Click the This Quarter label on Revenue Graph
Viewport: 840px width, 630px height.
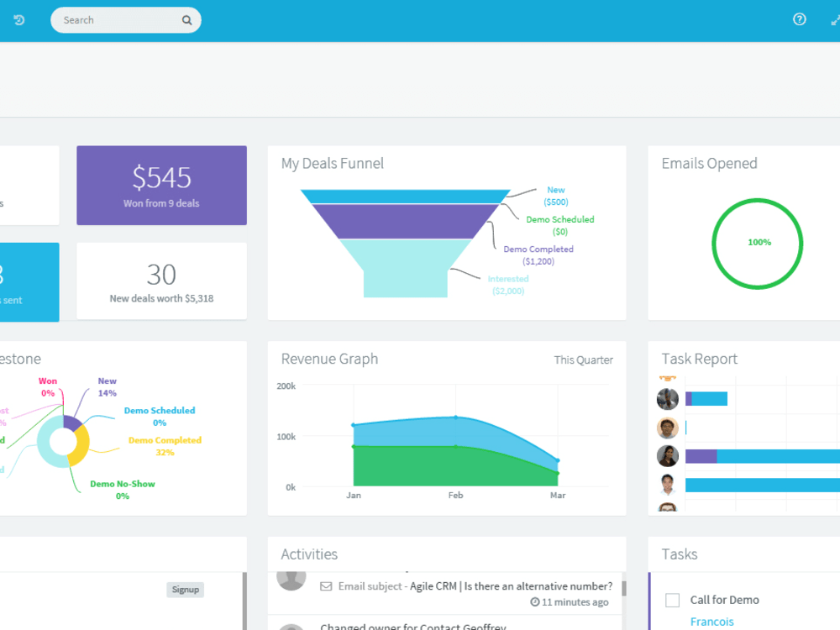click(x=584, y=360)
